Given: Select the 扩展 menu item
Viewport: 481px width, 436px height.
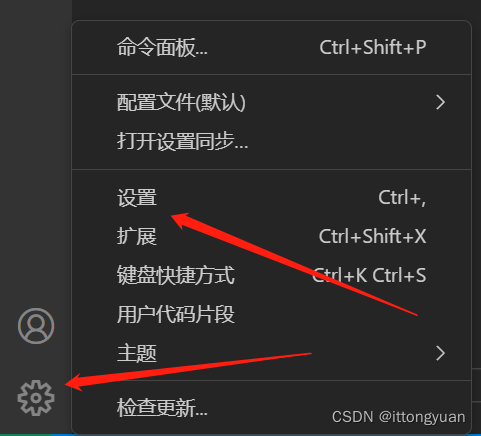Looking at the screenshot, I should click(272, 236).
